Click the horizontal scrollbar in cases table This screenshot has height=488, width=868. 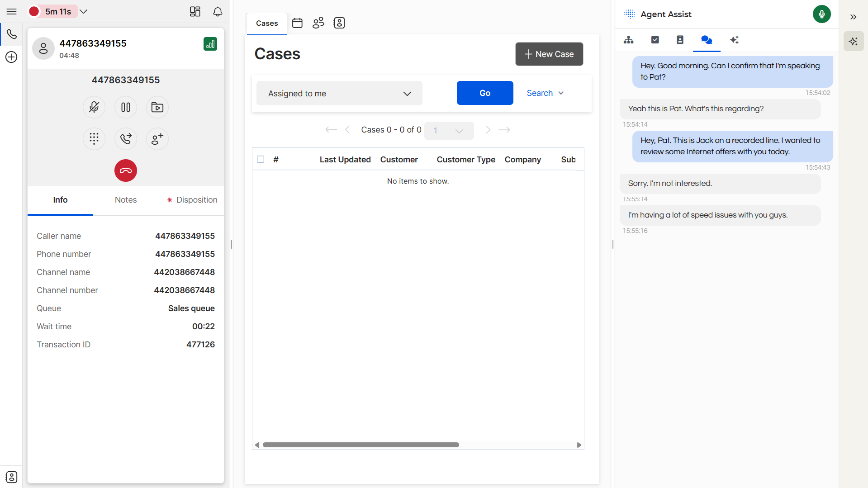pyautogui.click(x=361, y=445)
